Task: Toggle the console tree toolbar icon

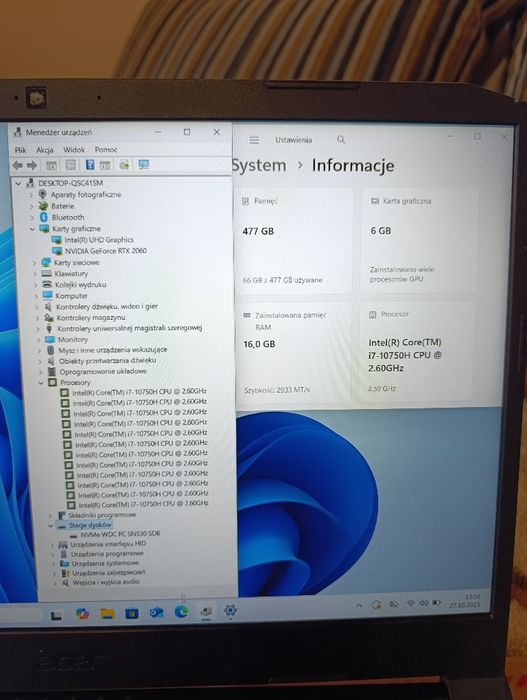Action: tap(51, 166)
